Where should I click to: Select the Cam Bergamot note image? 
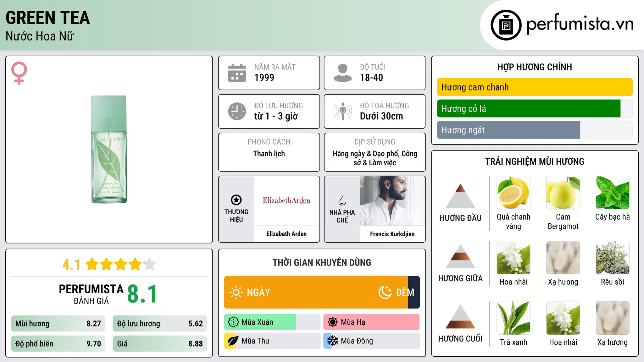click(563, 193)
